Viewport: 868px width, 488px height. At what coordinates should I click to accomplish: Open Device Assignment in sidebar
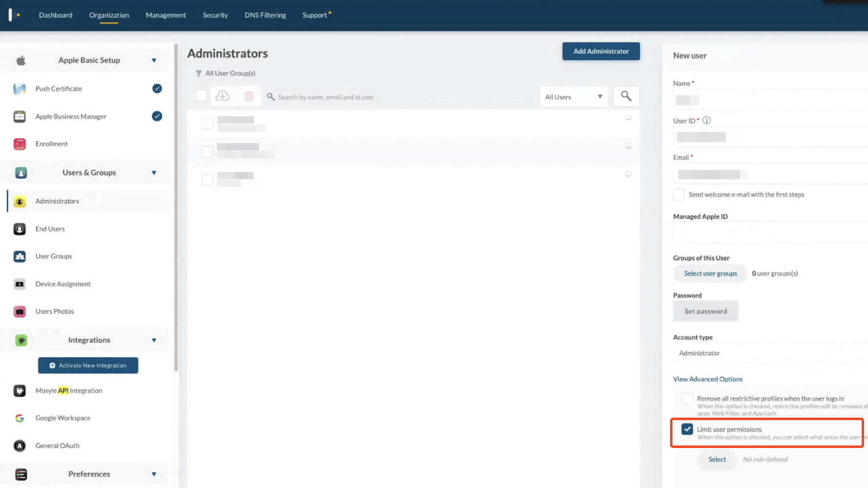tap(63, 284)
